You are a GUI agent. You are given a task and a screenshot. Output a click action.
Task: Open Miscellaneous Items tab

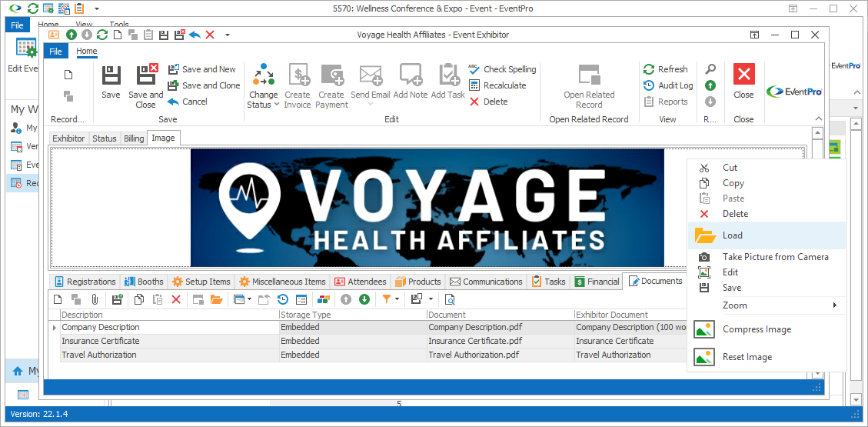pos(282,282)
